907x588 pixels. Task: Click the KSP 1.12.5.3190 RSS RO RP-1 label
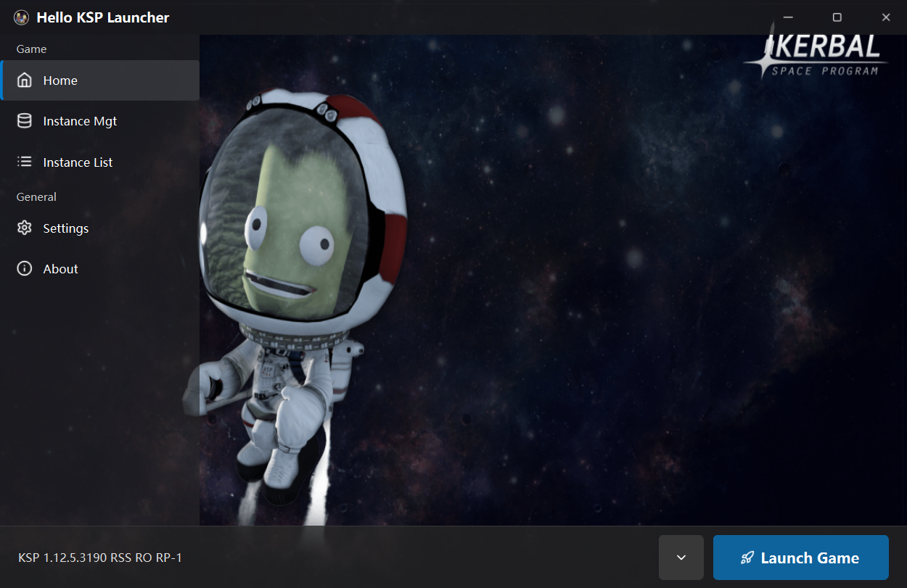click(x=100, y=558)
